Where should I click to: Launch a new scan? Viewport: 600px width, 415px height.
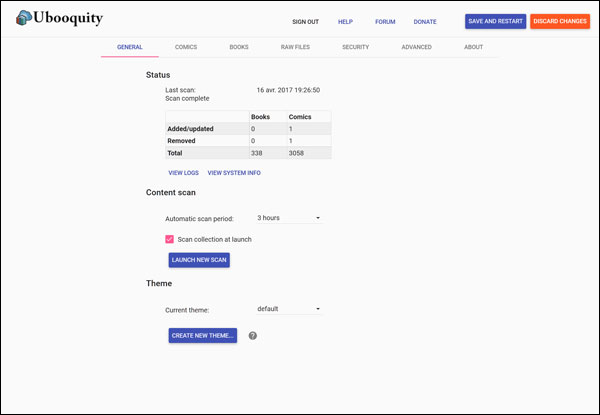tap(199, 260)
